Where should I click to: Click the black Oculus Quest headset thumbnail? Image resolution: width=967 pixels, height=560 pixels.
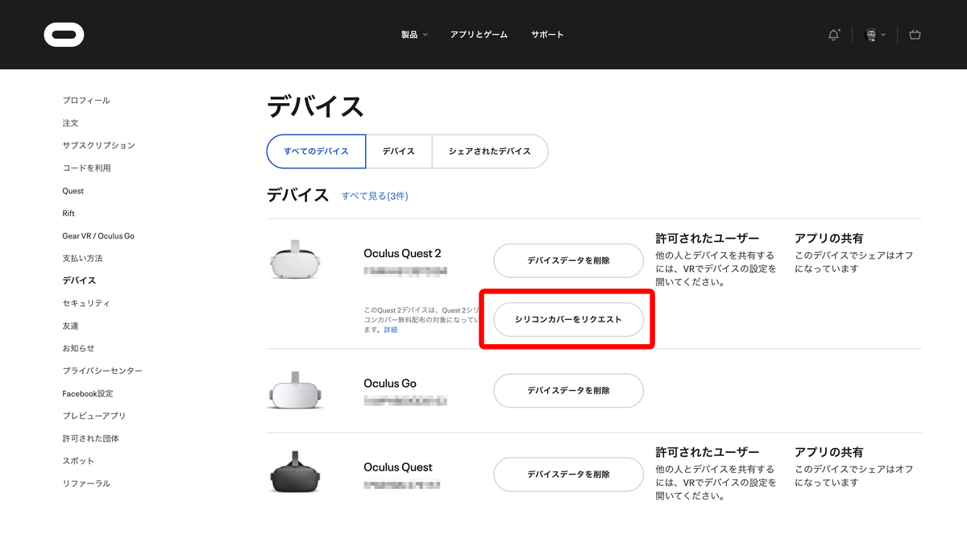(296, 472)
